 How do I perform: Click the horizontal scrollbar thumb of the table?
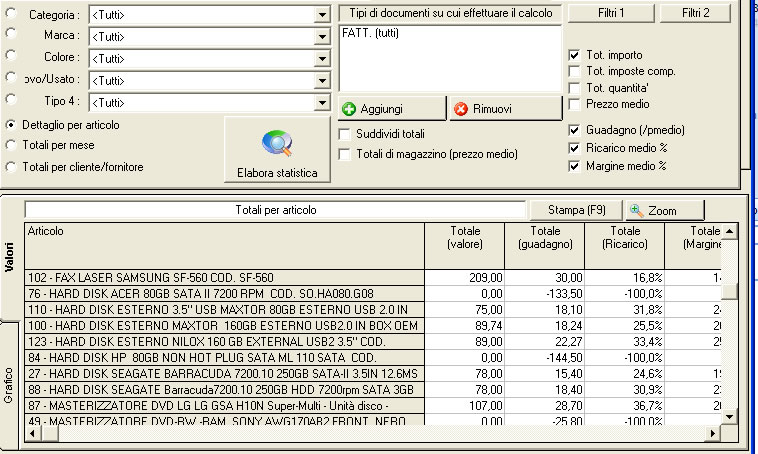tap(50, 433)
